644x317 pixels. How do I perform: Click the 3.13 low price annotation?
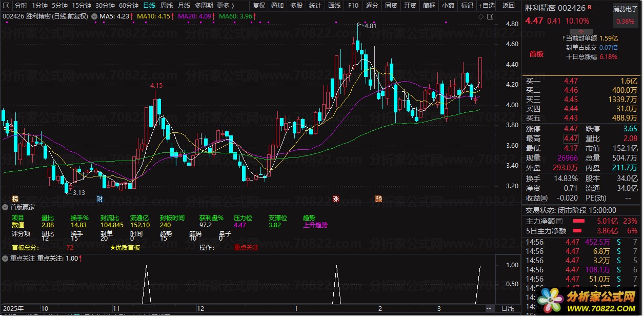click(x=78, y=193)
